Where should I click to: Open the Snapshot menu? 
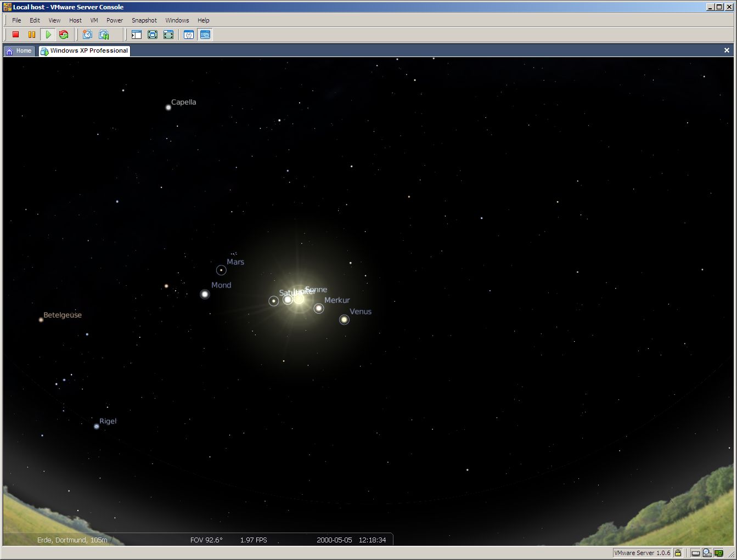pyautogui.click(x=144, y=20)
